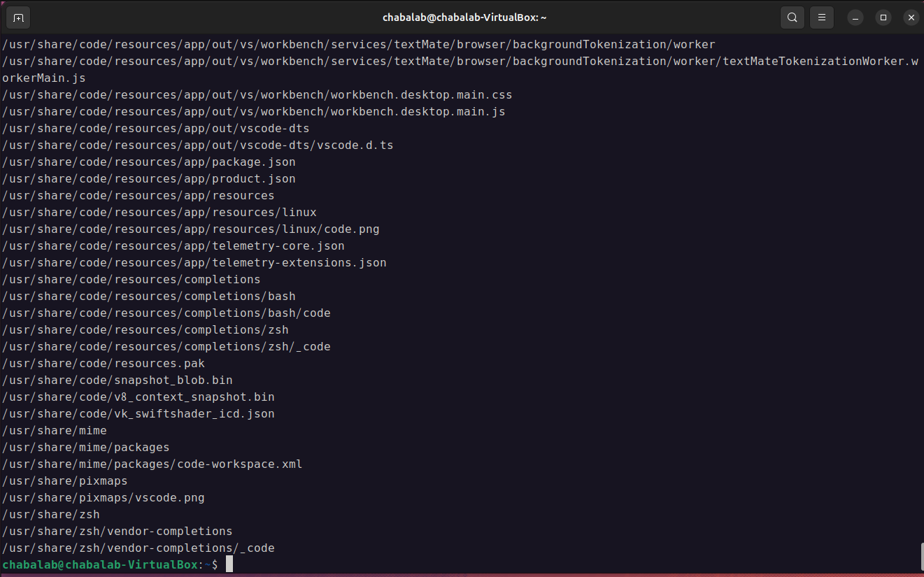Maximize the terminal window

click(883, 17)
